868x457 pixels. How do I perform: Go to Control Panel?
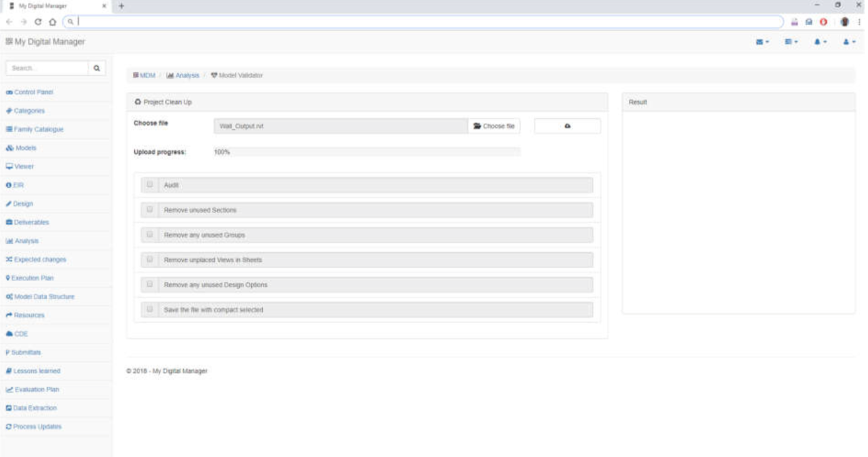pyautogui.click(x=32, y=92)
